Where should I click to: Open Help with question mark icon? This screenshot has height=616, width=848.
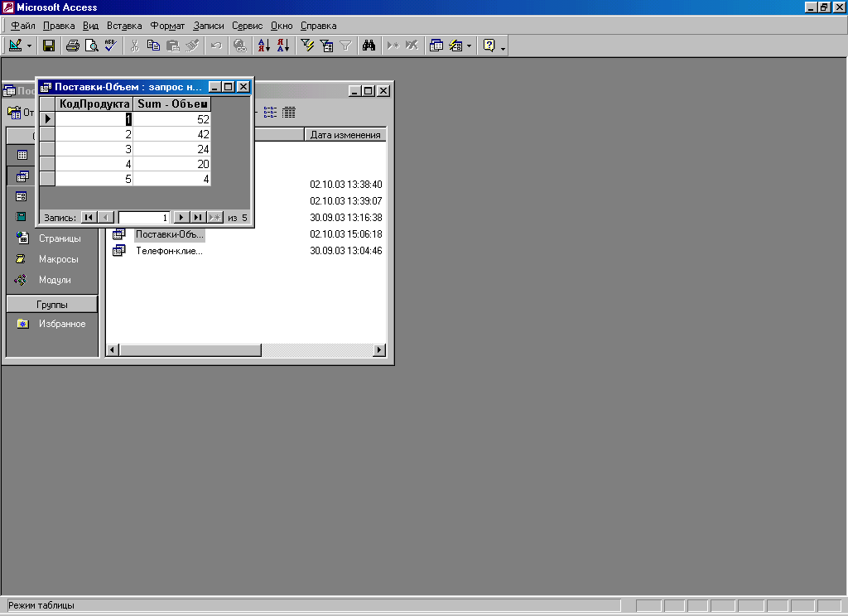pos(489,46)
